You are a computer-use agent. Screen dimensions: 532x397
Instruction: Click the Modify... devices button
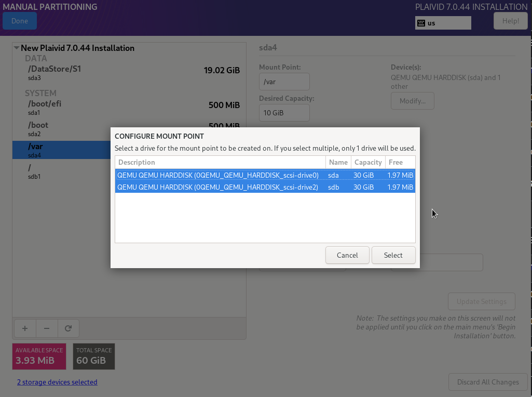(x=412, y=101)
